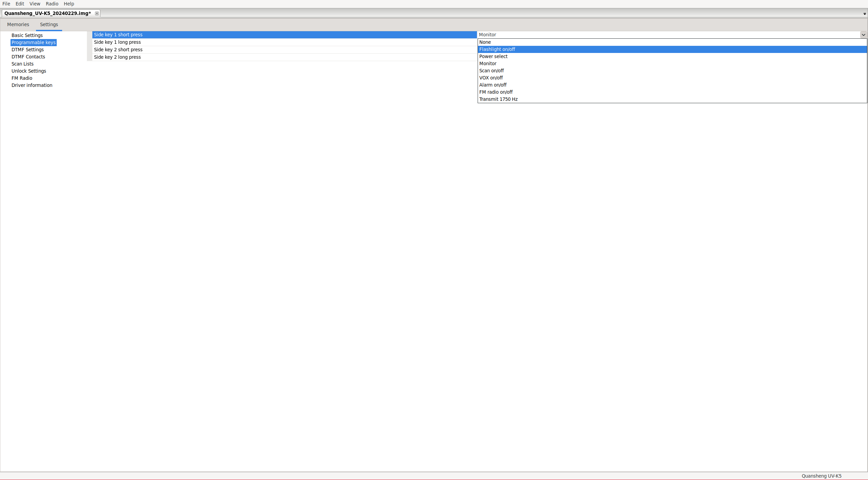Pick None in the dropdown list
Screen dimensions: 868x480
tap(485, 42)
